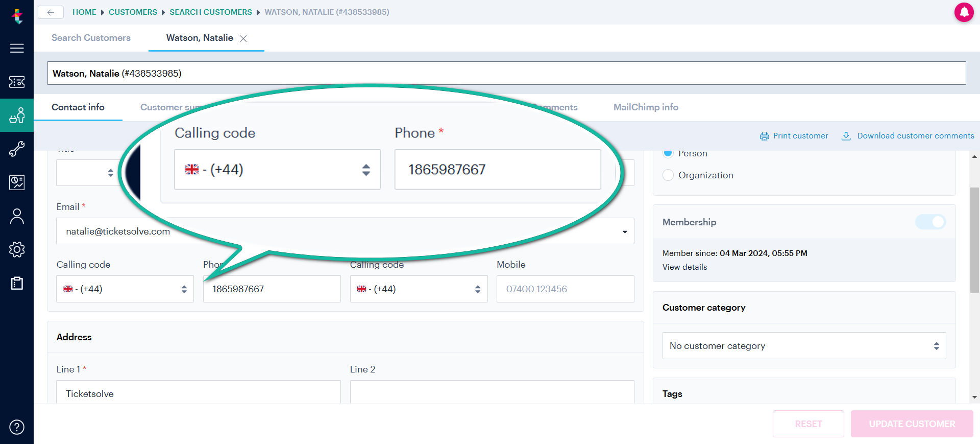Click the RESET button
The width and height of the screenshot is (980, 444).
pyautogui.click(x=808, y=424)
